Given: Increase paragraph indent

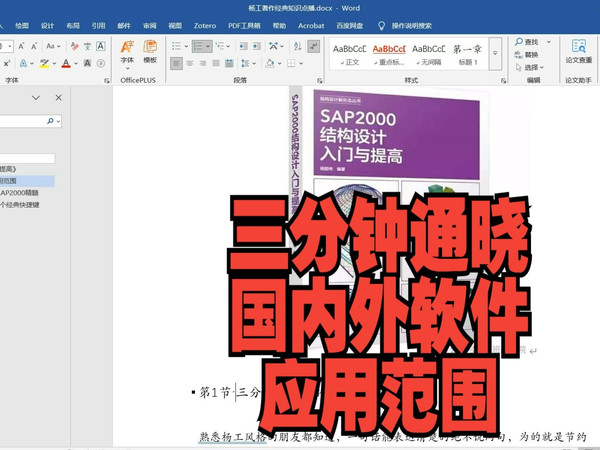Looking at the screenshot, I should (257, 46).
